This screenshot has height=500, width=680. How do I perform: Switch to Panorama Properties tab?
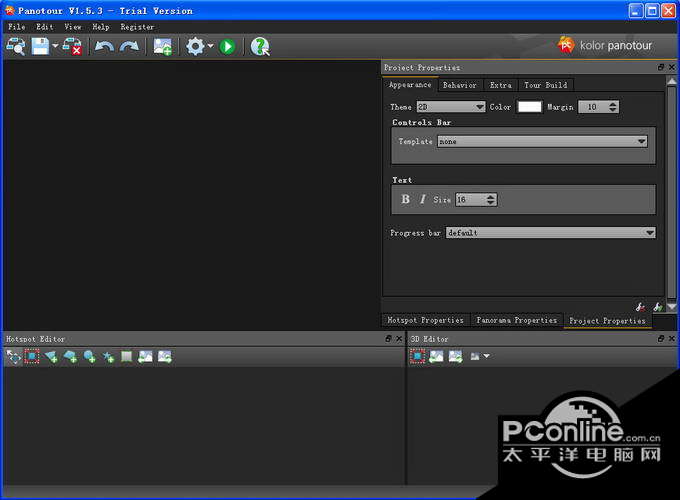pyautogui.click(x=517, y=320)
